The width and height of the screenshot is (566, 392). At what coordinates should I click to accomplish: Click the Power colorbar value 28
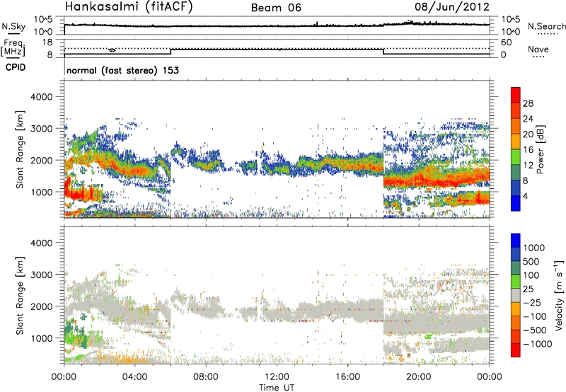coord(528,103)
